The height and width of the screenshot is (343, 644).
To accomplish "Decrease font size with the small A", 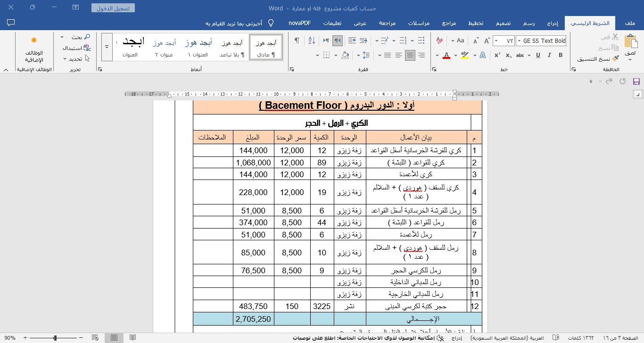I will 475,41.
